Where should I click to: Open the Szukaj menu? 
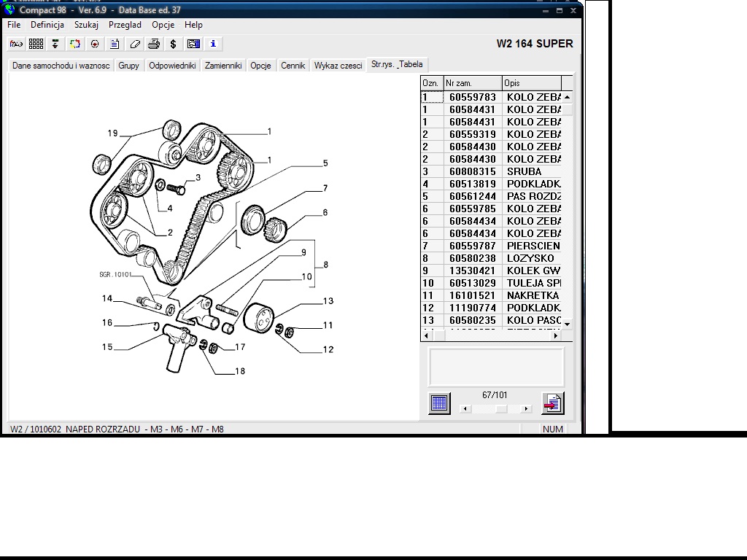[86, 25]
